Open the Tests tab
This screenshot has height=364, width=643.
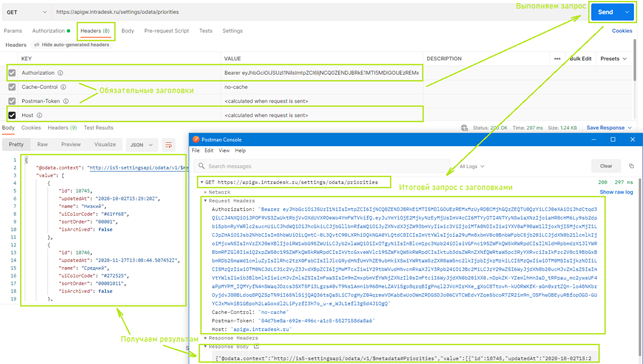coord(206,31)
